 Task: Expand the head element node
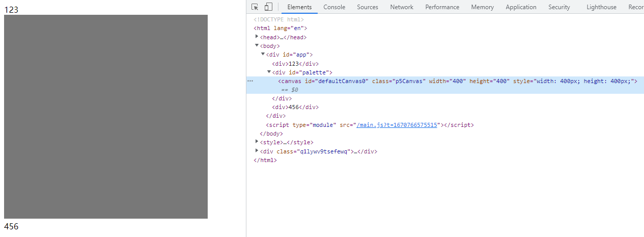[257, 37]
